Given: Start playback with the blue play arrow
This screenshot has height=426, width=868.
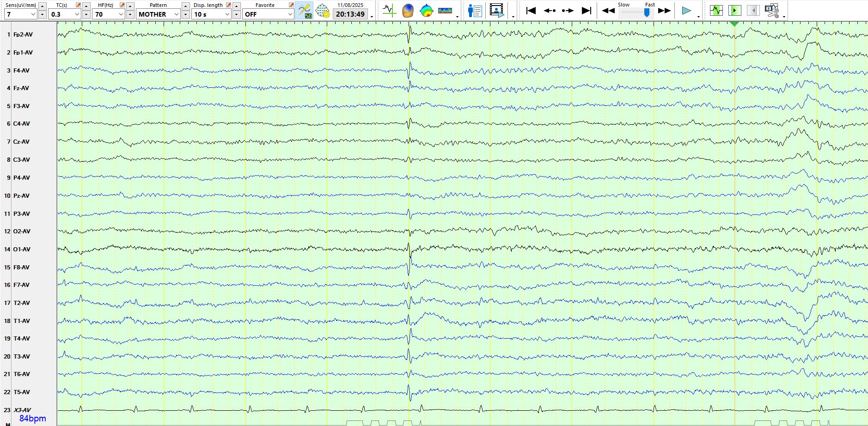Looking at the screenshot, I should point(686,10).
